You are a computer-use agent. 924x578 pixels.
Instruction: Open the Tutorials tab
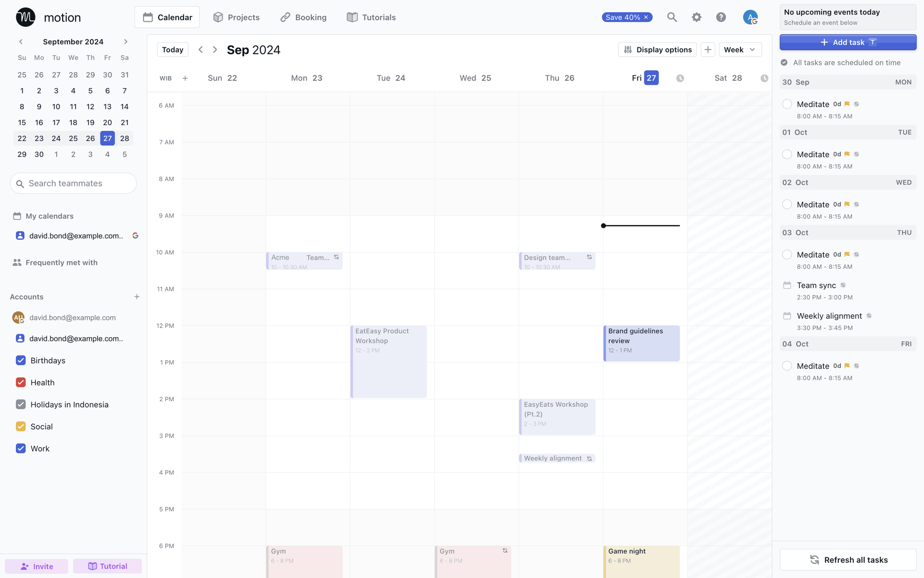tap(371, 17)
